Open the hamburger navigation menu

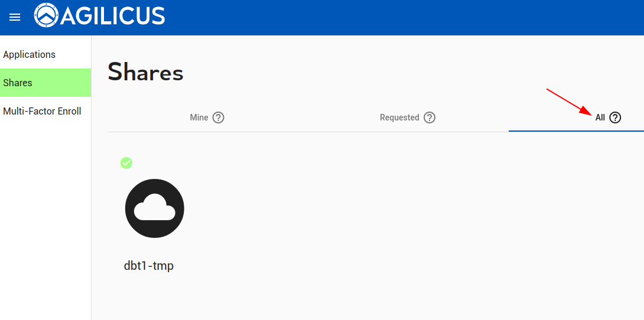coord(15,17)
